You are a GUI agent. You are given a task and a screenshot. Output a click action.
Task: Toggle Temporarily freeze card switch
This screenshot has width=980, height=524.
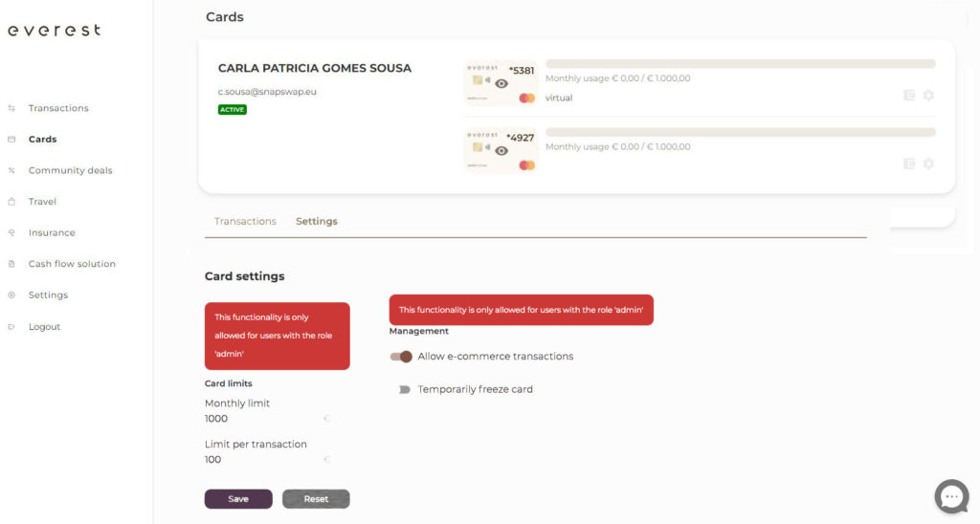[x=403, y=390]
